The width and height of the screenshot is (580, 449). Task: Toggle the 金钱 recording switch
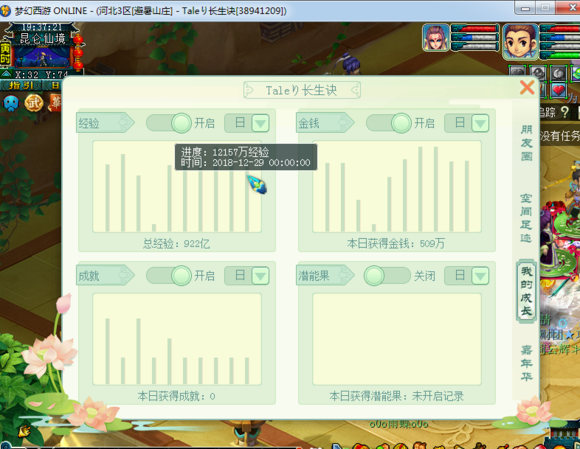388,123
